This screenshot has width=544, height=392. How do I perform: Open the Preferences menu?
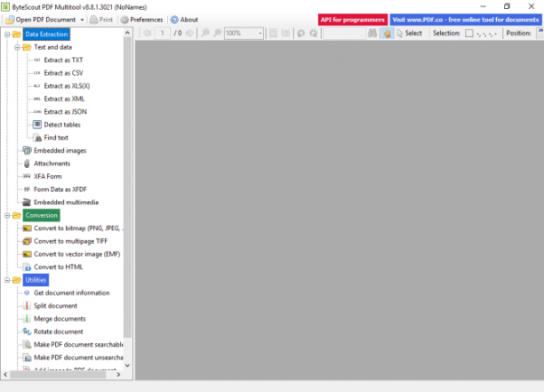(141, 20)
